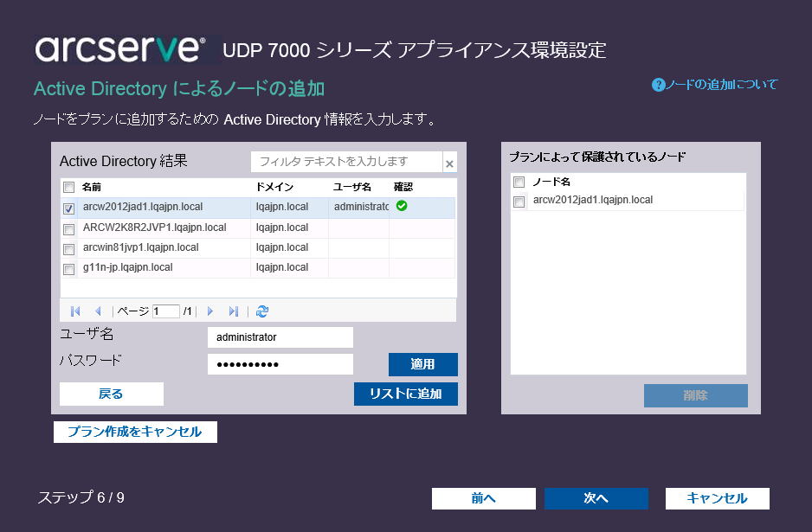Click the リストに追加 button
Image resolution: width=812 pixels, height=532 pixels.
pos(406,394)
